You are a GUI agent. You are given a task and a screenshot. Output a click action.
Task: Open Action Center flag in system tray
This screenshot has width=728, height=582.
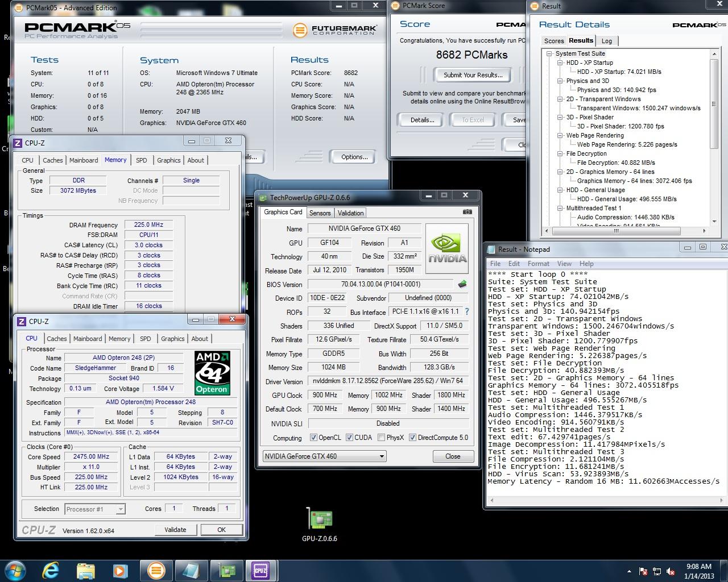tap(644, 571)
